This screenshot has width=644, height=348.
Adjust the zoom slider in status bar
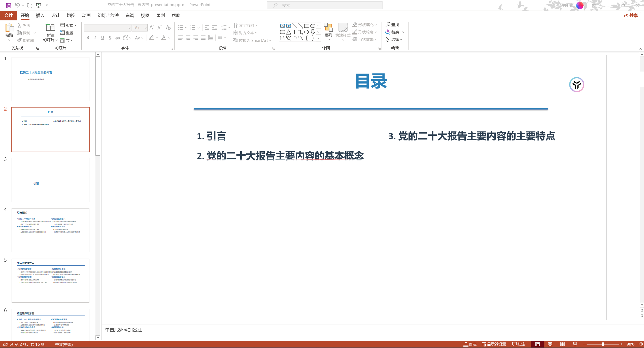(603, 344)
